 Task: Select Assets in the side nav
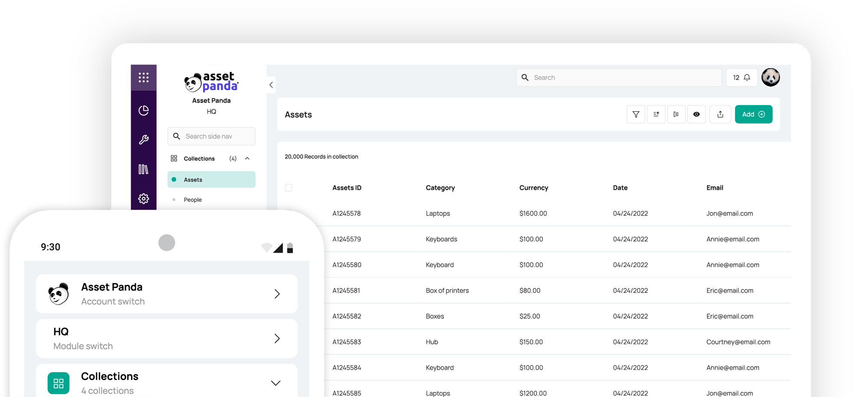point(211,179)
